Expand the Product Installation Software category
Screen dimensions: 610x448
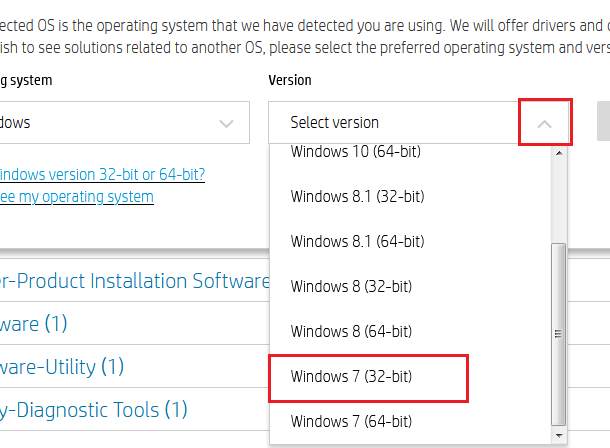pos(135,281)
